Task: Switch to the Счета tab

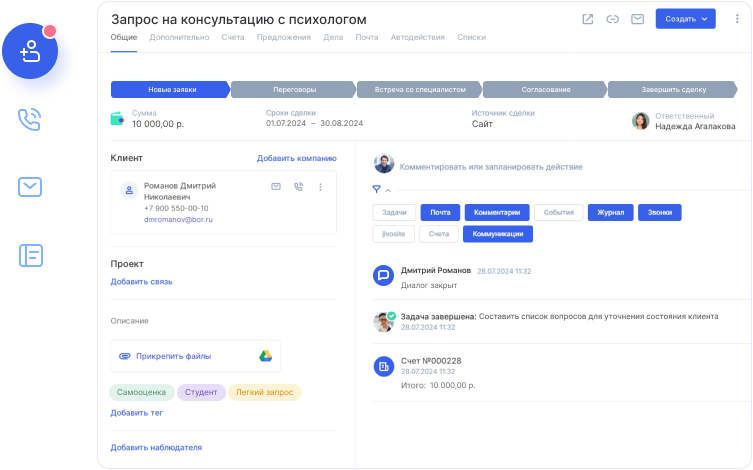Action: tap(232, 37)
